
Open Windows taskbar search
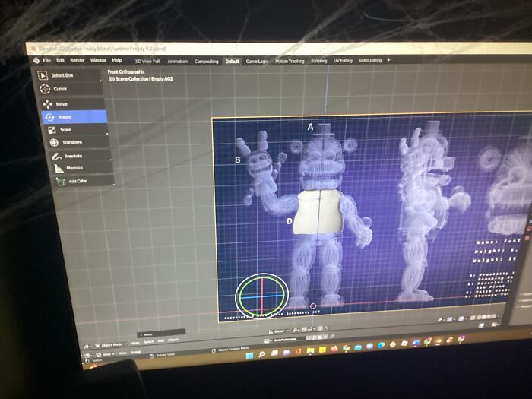[261, 354]
